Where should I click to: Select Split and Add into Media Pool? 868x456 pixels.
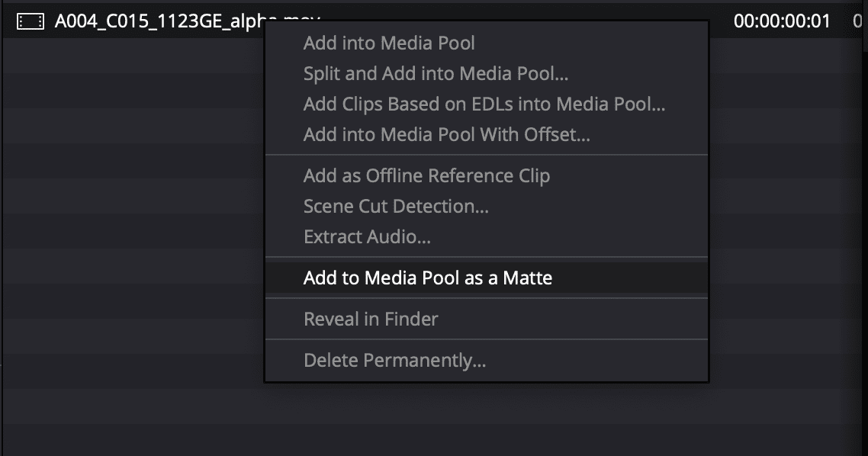436,74
